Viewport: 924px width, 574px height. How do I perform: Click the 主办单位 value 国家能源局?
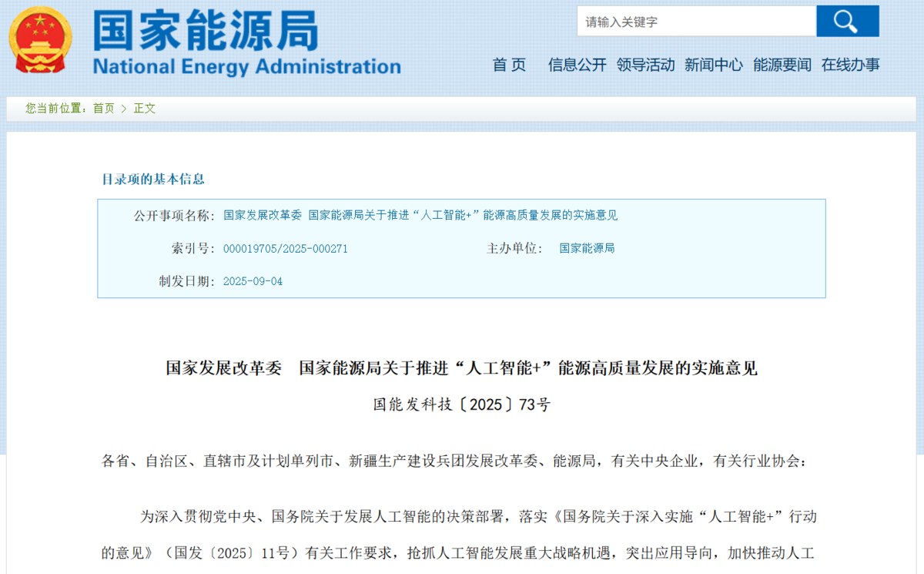[587, 249]
